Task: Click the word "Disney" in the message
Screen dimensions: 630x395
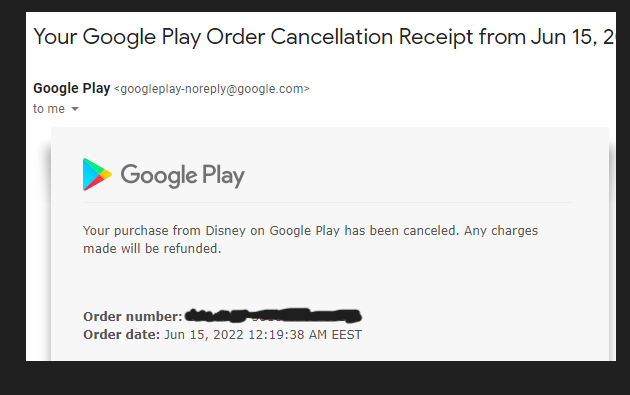Action: click(225, 231)
